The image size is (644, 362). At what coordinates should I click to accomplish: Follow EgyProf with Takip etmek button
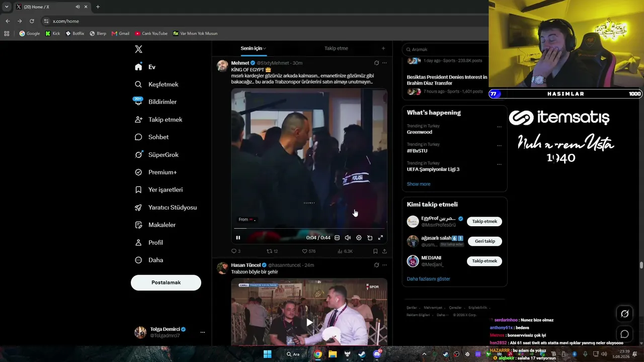coord(485,221)
